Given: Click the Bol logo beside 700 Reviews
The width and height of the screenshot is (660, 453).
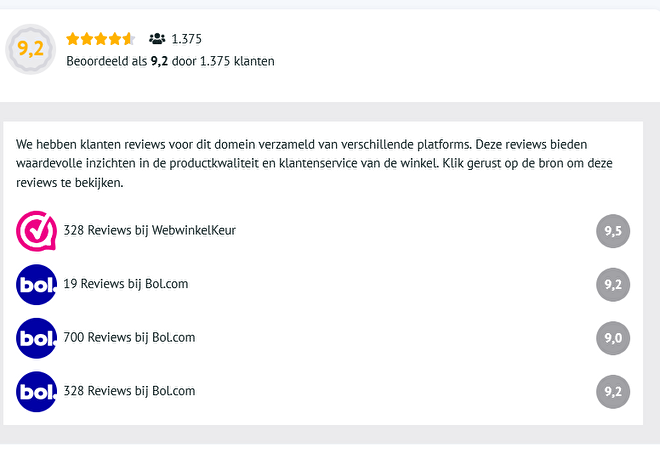Looking at the screenshot, I should tap(36, 338).
